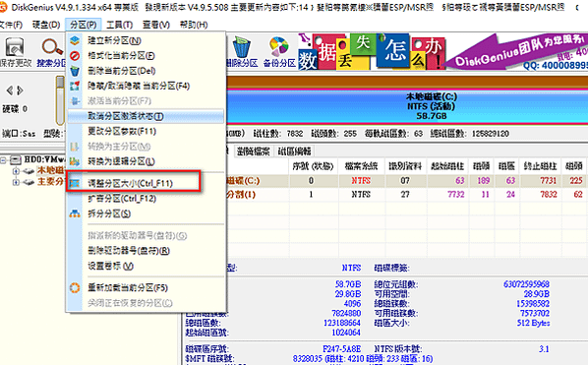
Task: Click red NTFS cell in C: row
Action: tap(361, 181)
